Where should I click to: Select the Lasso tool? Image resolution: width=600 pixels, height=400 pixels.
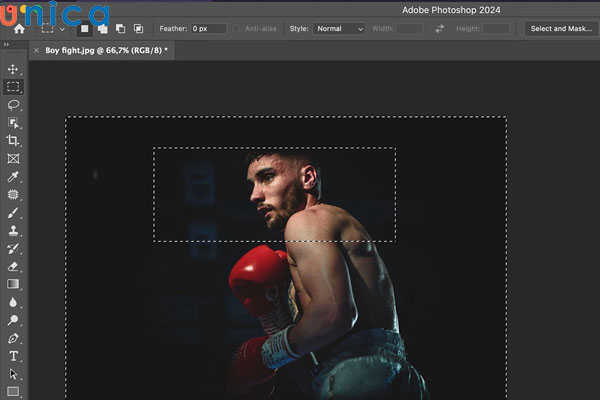13,105
